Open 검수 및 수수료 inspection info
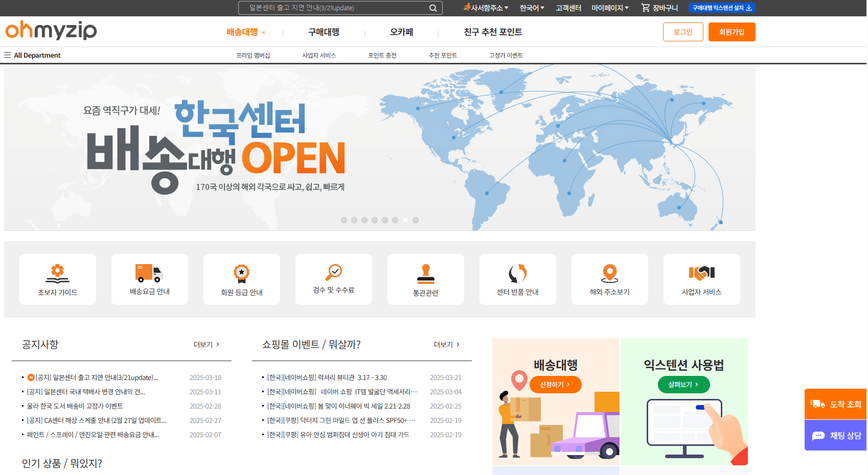 pos(333,279)
